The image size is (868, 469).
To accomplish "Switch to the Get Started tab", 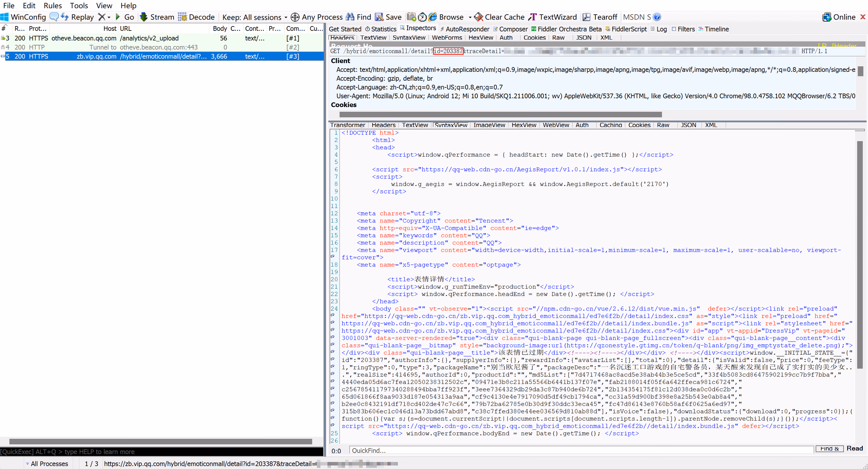I will point(345,29).
